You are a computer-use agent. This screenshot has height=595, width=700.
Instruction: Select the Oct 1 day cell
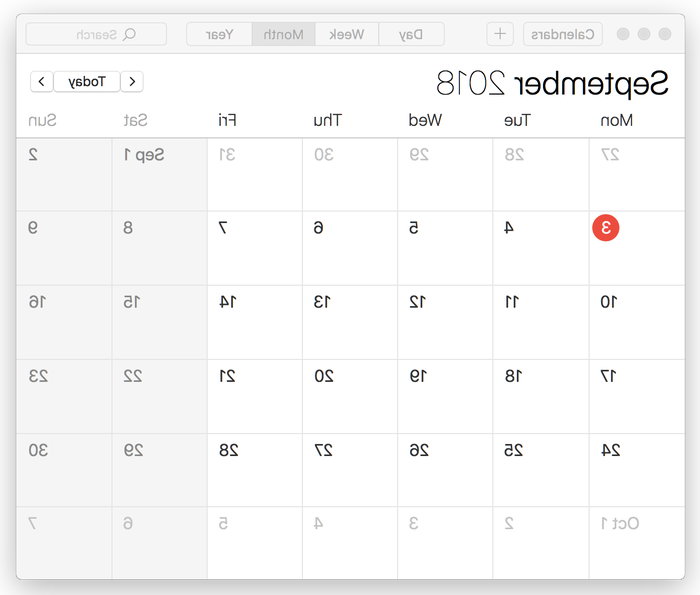(x=637, y=542)
